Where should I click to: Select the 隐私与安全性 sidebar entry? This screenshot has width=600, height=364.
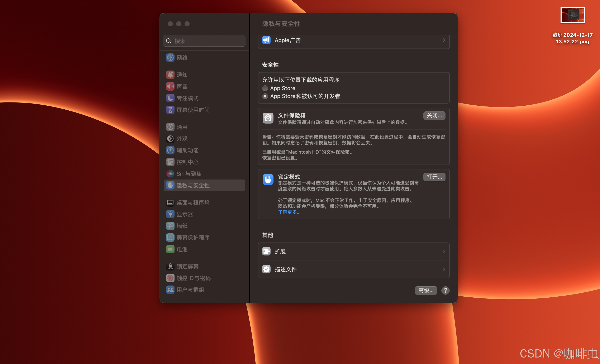(193, 185)
